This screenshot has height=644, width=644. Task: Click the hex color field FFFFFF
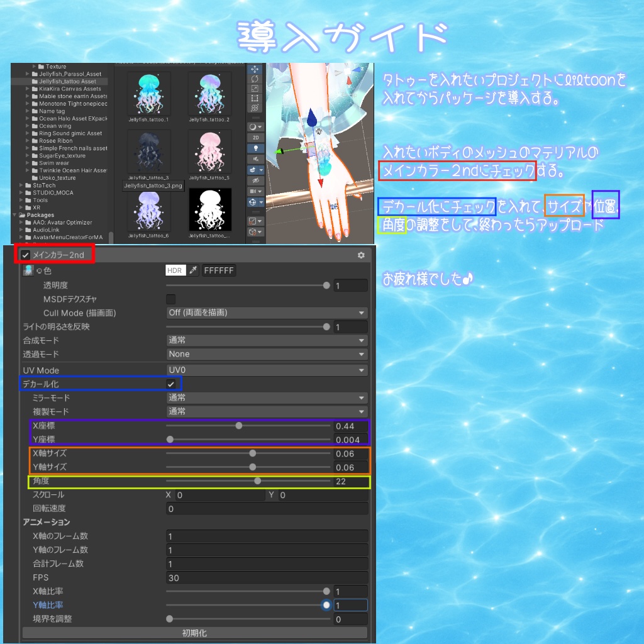219,270
